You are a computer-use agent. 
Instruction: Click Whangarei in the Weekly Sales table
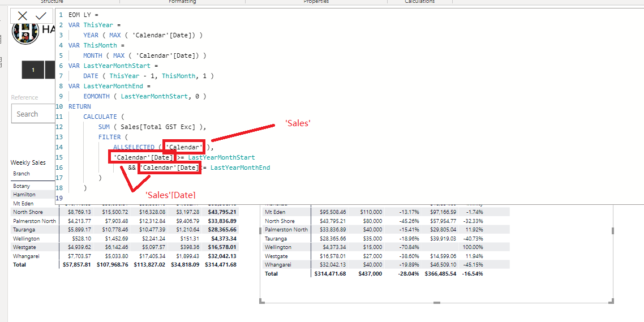26,256
